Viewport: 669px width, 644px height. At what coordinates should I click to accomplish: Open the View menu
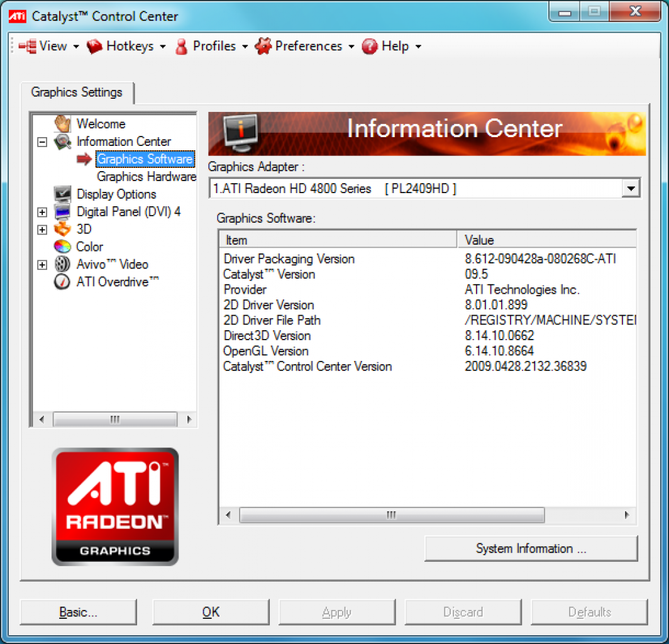(53, 46)
